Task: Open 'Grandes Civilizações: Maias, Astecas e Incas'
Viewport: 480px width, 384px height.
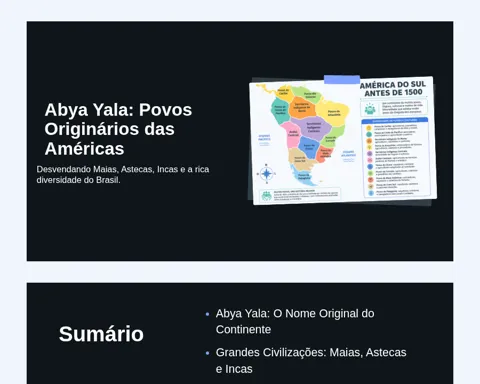Action: pyautogui.click(x=311, y=361)
